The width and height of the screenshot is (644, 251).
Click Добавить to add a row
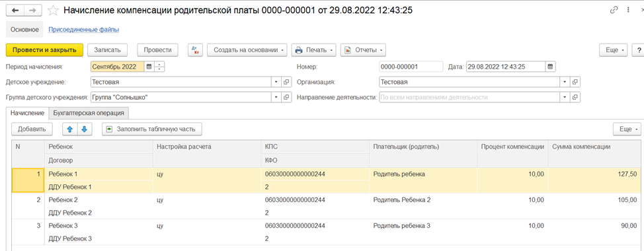[32, 129]
